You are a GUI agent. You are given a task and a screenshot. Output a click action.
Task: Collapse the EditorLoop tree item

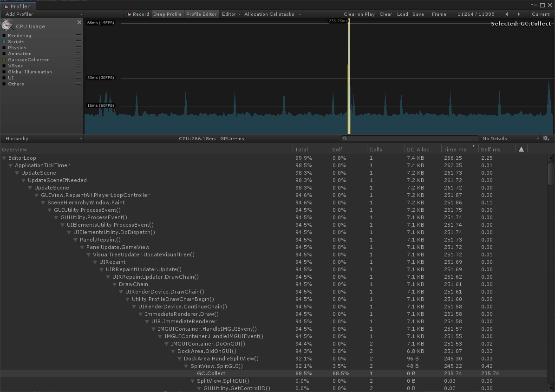(4, 158)
